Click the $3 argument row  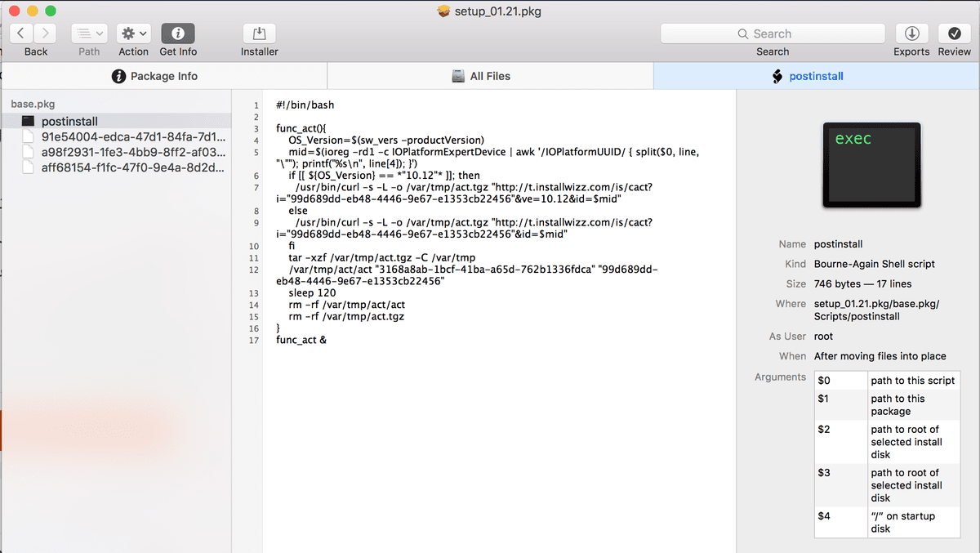pos(887,485)
